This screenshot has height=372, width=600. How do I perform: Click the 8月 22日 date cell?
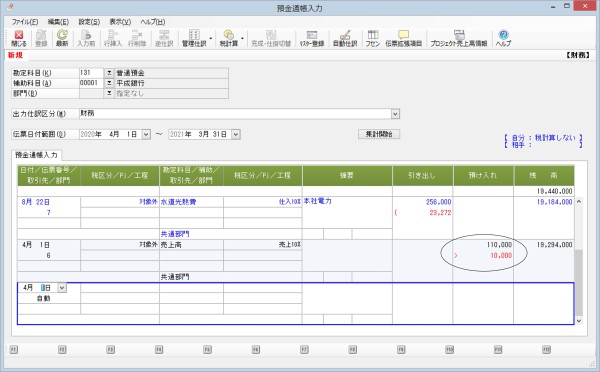click(36, 202)
